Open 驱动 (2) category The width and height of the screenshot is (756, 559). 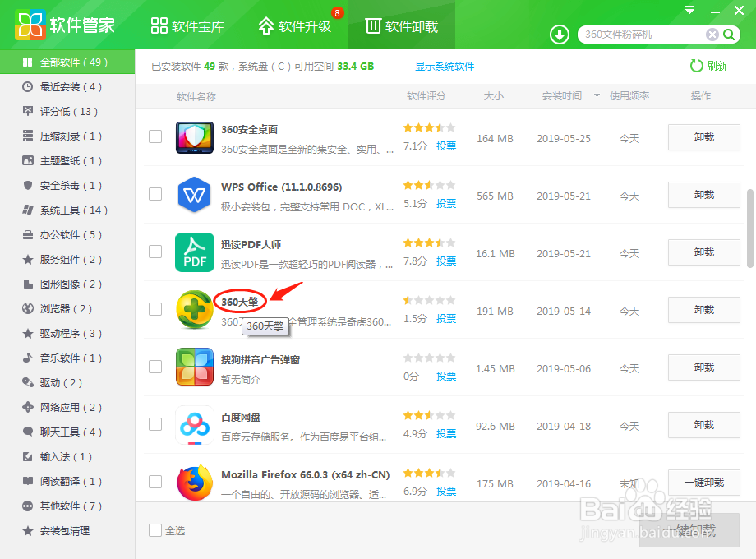[67, 382]
